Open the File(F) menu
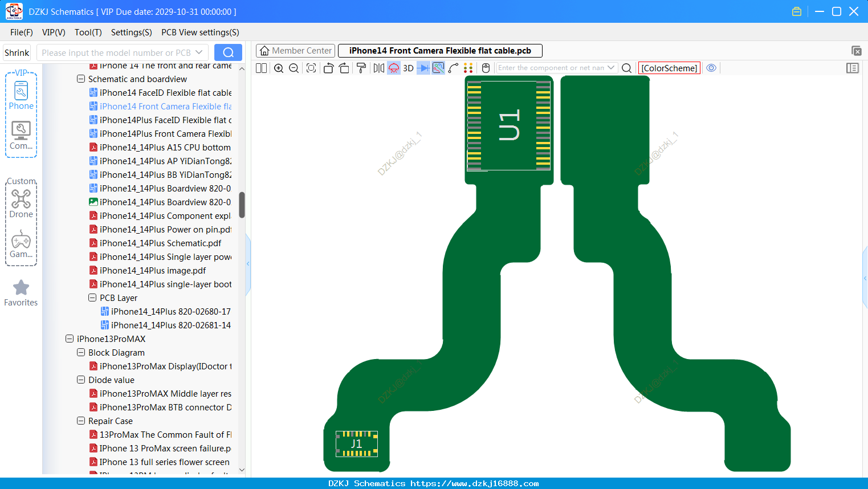 (22, 32)
